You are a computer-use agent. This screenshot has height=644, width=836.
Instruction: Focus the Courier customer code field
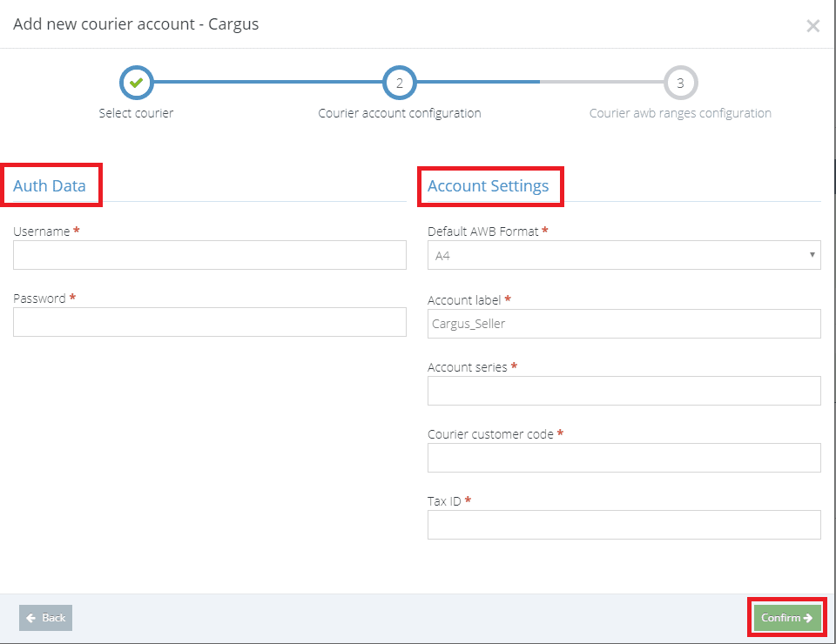click(x=624, y=458)
